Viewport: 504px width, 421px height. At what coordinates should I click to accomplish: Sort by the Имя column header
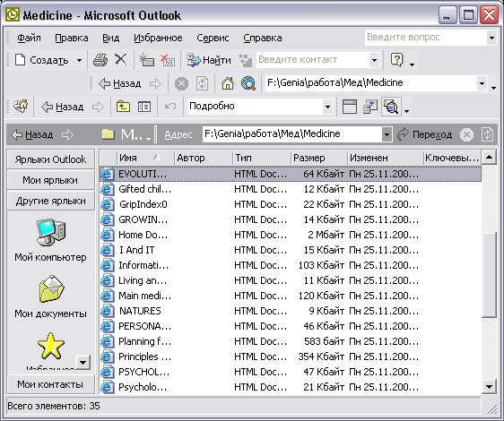pyautogui.click(x=145, y=158)
